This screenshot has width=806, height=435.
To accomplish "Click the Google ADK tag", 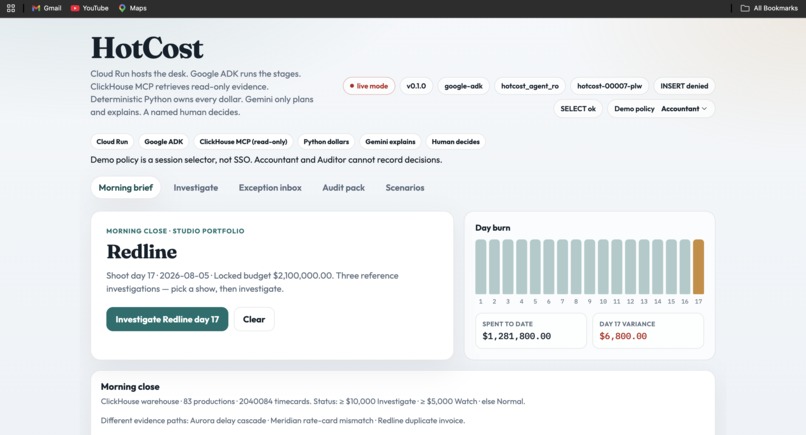I will tap(163, 141).
